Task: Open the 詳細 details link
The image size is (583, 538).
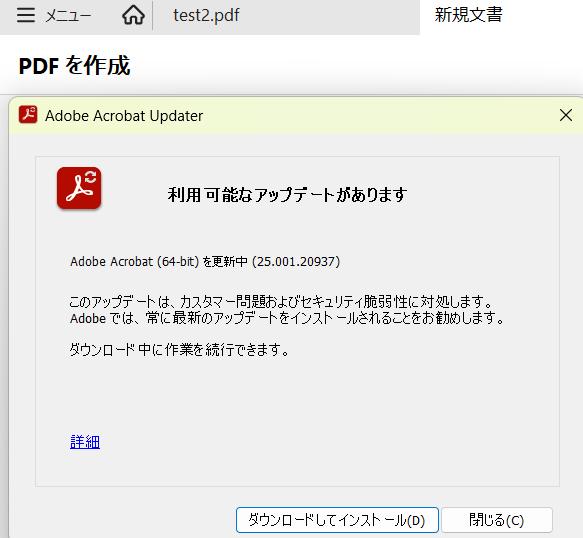Action: 85,442
